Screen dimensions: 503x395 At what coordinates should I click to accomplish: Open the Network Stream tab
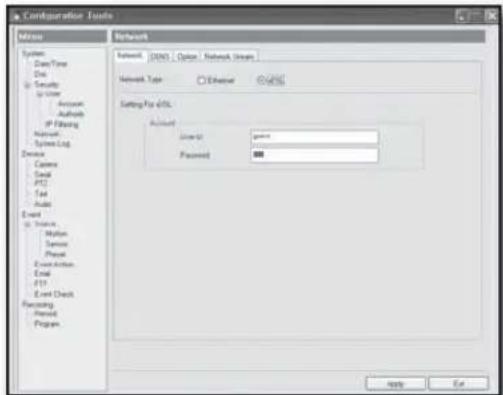coord(229,57)
